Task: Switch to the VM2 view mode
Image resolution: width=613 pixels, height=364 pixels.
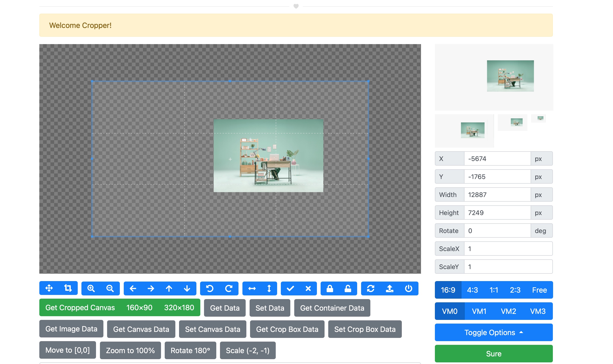Action: 509,311
